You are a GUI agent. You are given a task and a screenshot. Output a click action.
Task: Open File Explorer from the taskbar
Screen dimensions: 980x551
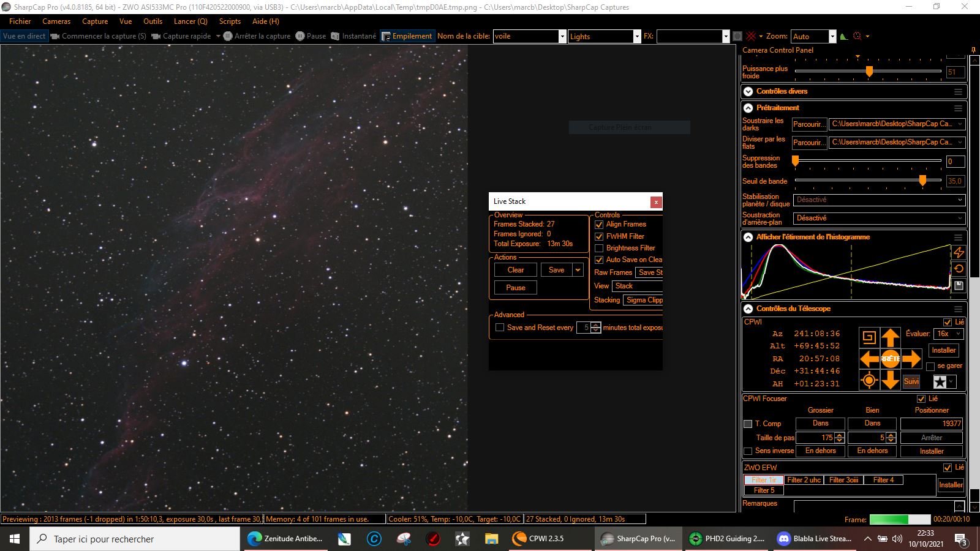click(491, 539)
